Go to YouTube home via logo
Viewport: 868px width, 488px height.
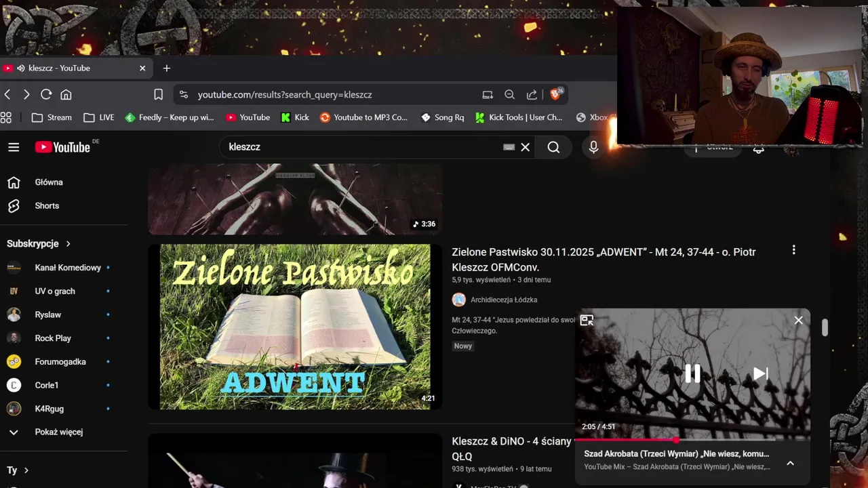62,147
